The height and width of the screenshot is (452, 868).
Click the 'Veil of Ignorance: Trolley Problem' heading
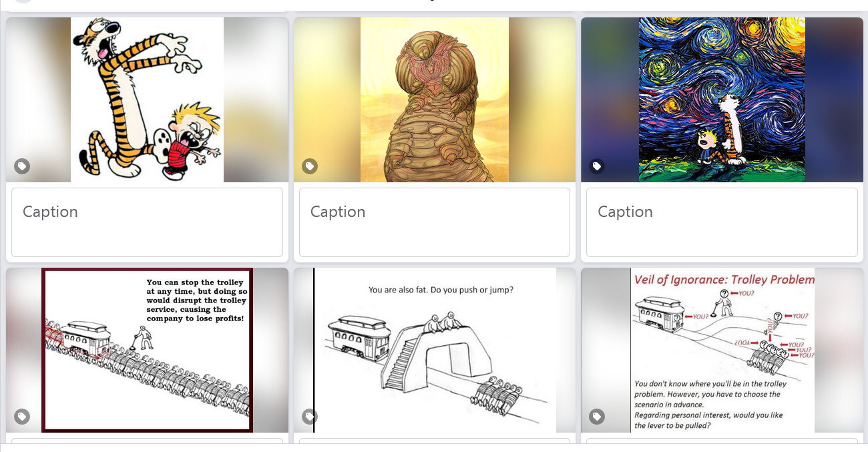(724, 280)
